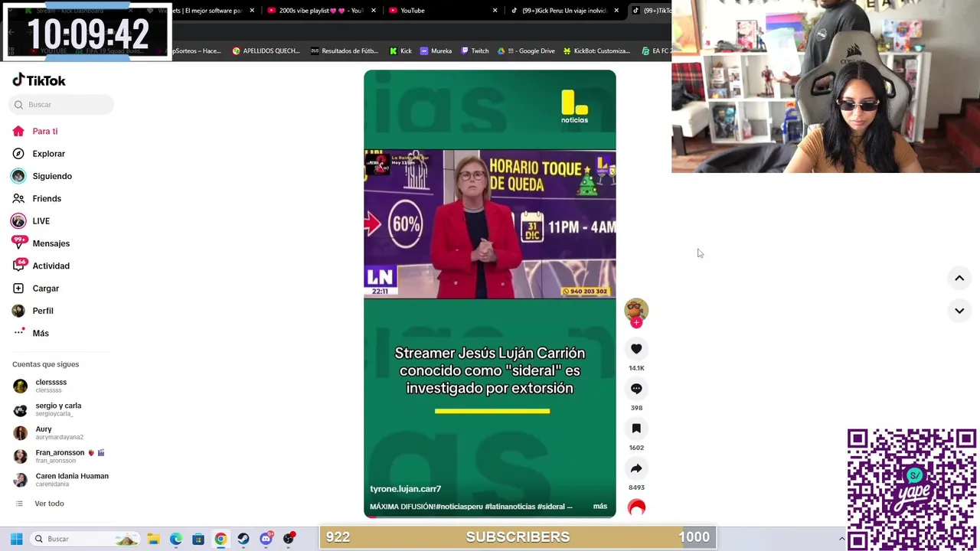The image size is (980, 551).
Task: Open KickBot Customiza bookmark
Action: [x=596, y=51]
